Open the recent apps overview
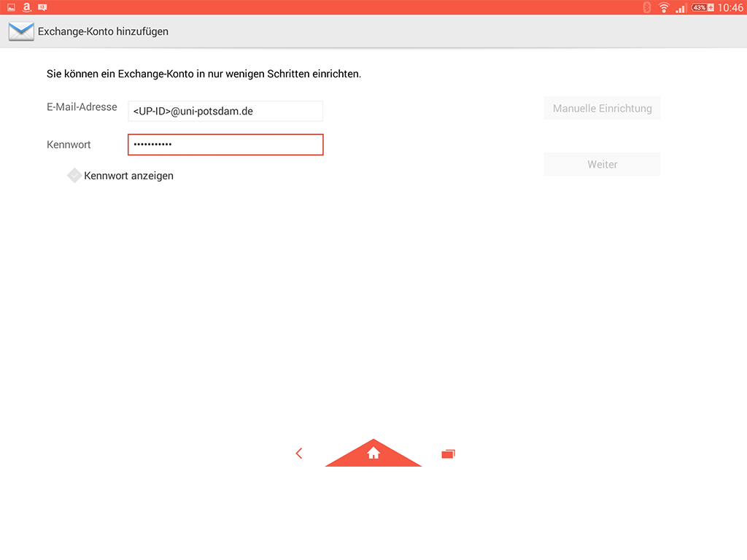This screenshot has width=747, height=560. 448,454
